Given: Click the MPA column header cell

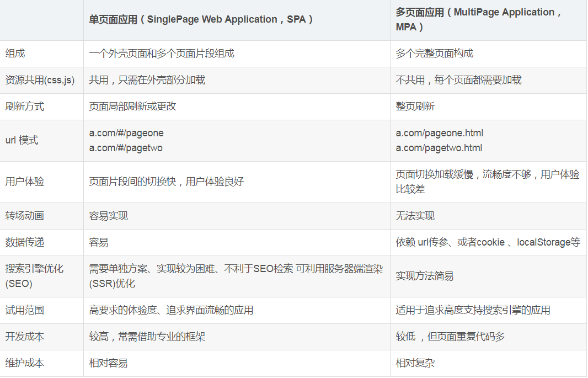Looking at the screenshot, I should [488, 20].
